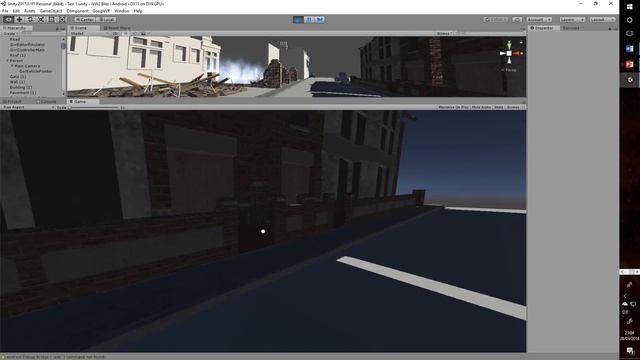640x360 pixels.
Task: Open the Word taskbar icon
Action: coord(629,49)
